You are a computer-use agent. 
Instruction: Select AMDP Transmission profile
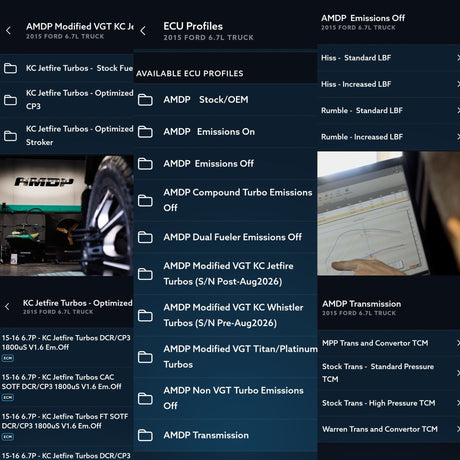tap(226, 435)
